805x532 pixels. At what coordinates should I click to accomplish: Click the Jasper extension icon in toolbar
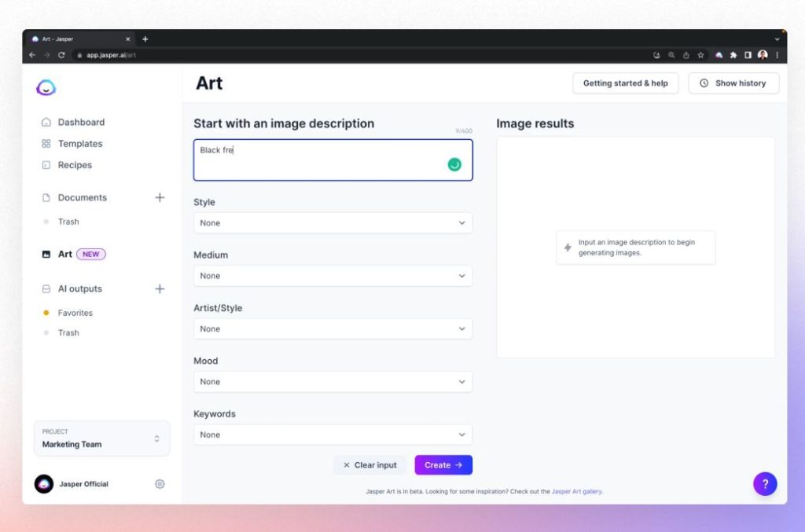(x=719, y=55)
